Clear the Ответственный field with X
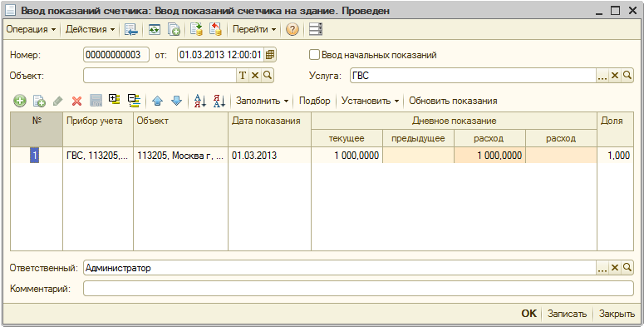Viewport: 644px width, 327px height. point(615,268)
